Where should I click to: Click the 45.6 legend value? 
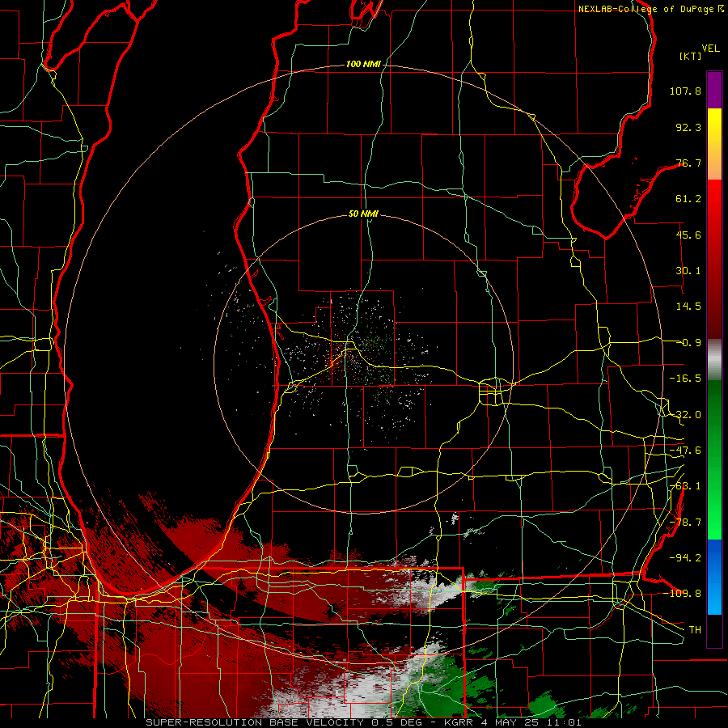click(x=688, y=235)
